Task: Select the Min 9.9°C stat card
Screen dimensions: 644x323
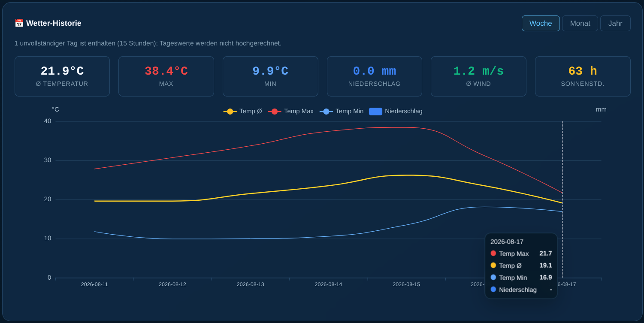Action: pos(270,76)
